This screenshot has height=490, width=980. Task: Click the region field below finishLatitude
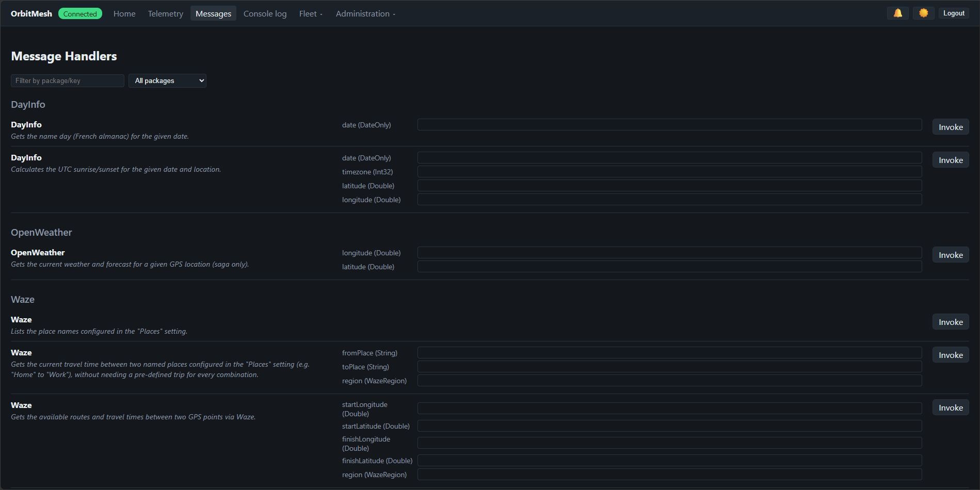coord(669,475)
